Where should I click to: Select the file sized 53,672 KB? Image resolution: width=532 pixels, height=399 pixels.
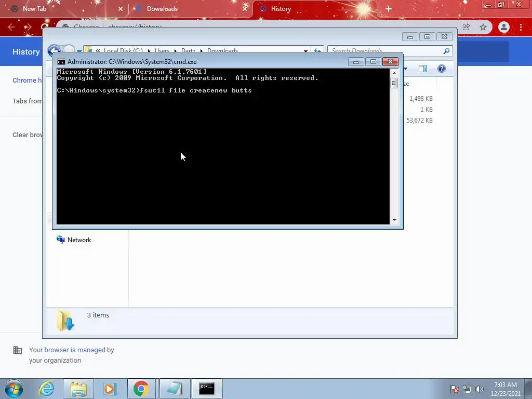[x=419, y=120]
